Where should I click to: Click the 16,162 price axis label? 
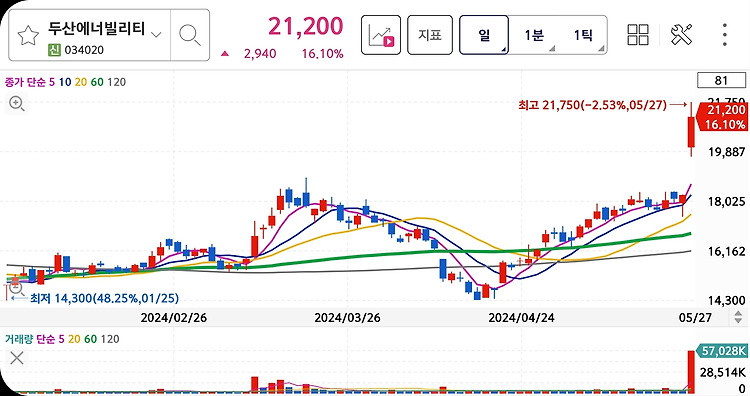727,251
